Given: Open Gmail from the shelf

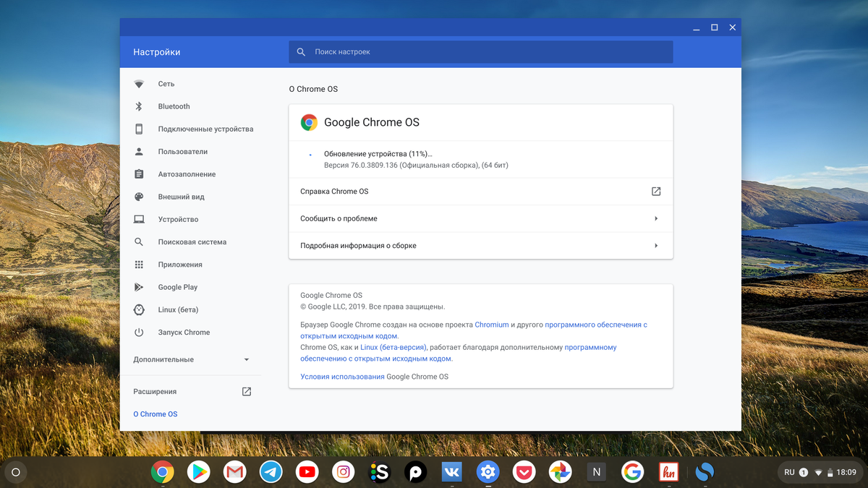Looking at the screenshot, I should [234, 471].
